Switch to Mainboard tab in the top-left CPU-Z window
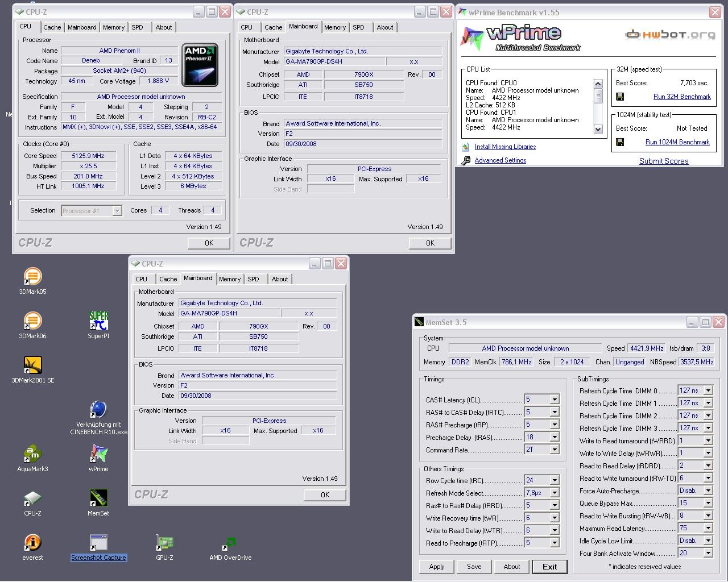This screenshot has height=582, width=728. coord(82,27)
